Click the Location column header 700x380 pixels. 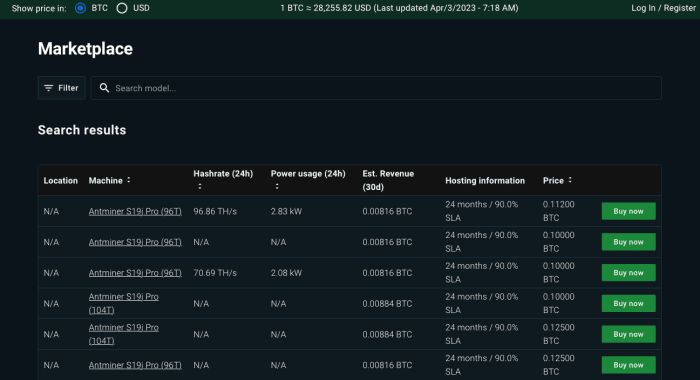tap(61, 180)
